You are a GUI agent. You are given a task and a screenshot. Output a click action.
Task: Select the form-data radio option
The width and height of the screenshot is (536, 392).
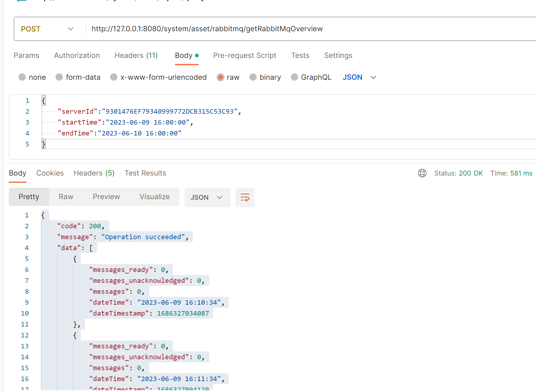tap(59, 77)
